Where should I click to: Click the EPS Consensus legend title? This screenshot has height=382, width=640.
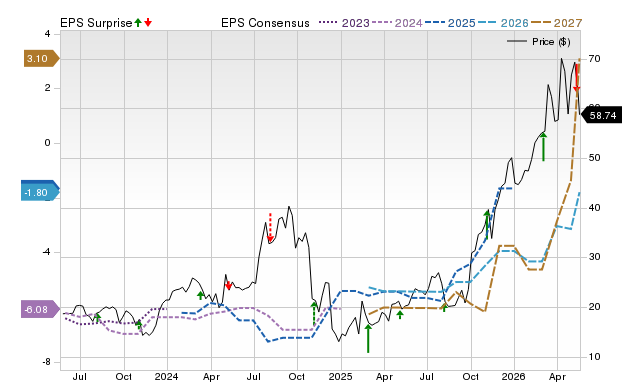(x=265, y=23)
